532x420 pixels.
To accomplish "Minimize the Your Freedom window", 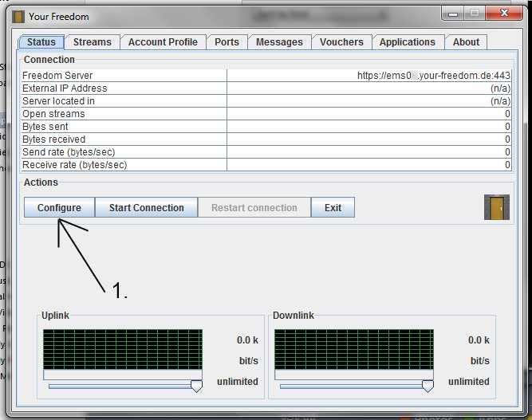I will tap(453, 14).
